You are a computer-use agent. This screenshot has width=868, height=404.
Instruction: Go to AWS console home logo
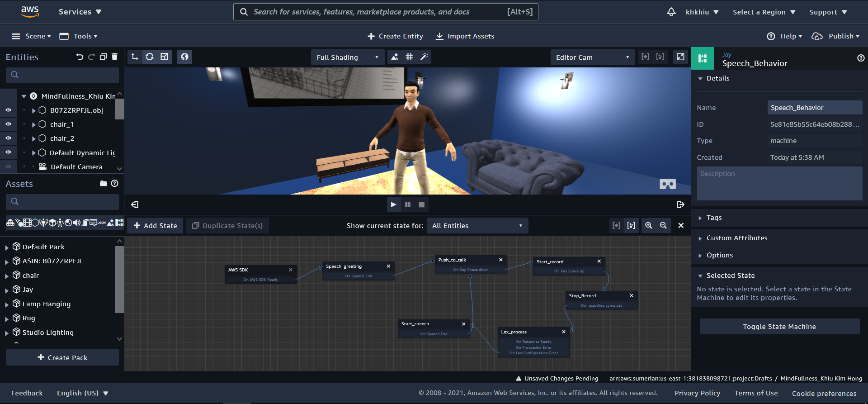click(30, 12)
